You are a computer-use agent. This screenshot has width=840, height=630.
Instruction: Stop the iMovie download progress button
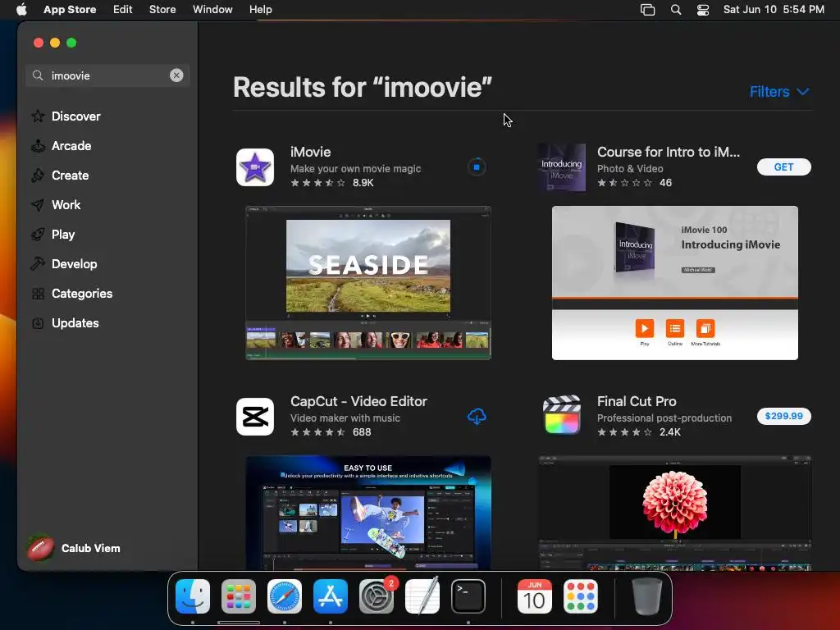pos(477,167)
